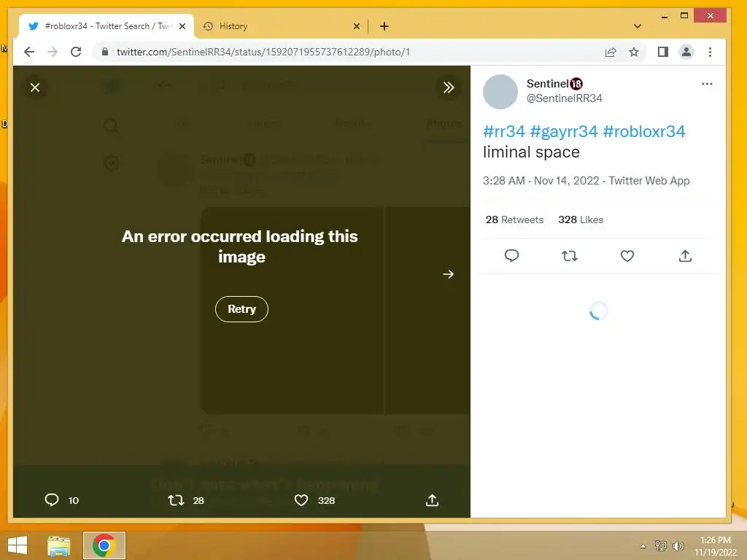View the 28 Retweets list
This screenshot has width=747, height=560.
[514, 219]
